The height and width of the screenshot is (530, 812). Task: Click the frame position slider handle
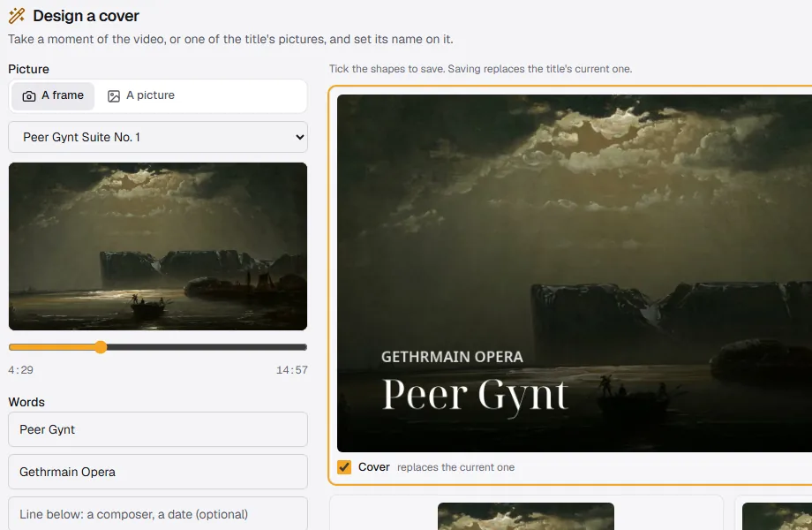click(x=101, y=347)
